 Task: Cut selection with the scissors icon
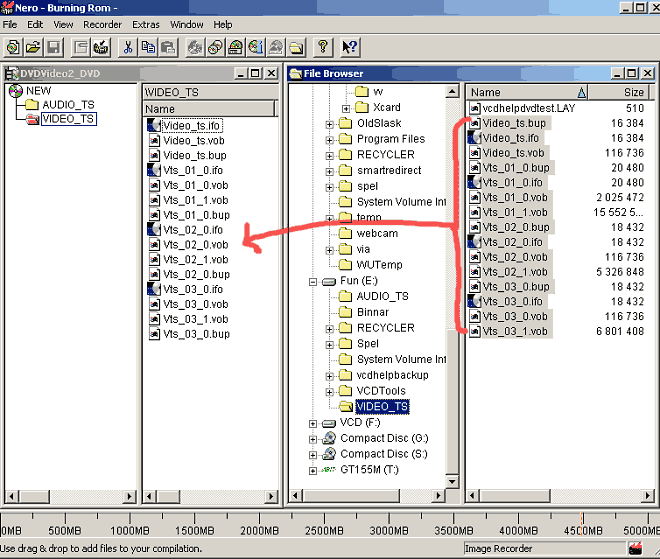pos(128,47)
